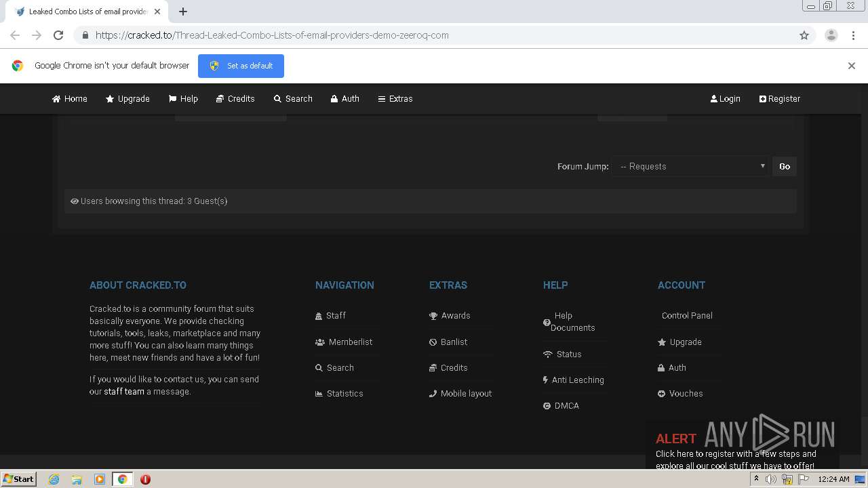The width and height of the screenshot is (868, 488).
Task: Launch Internet Explorer from taskbar
Action: [x=54, y=479]
